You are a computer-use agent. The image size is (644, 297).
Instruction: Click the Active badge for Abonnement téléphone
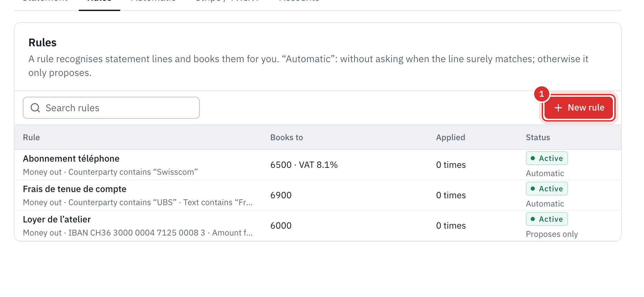(547, 158)
